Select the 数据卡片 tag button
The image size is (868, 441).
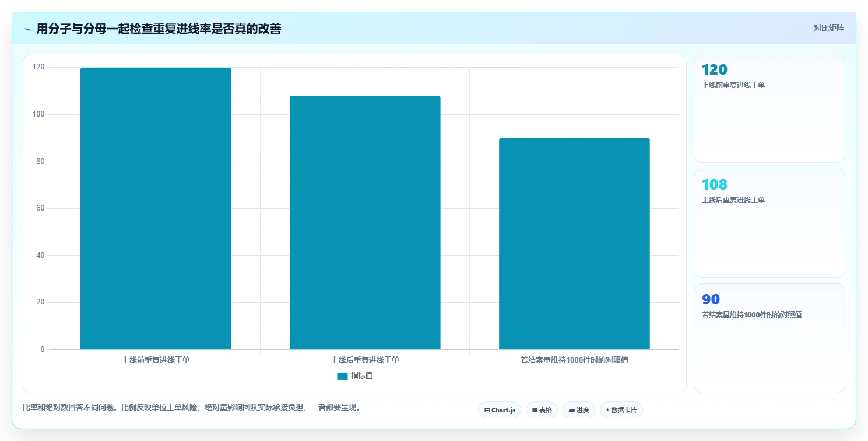click(621, 410)
